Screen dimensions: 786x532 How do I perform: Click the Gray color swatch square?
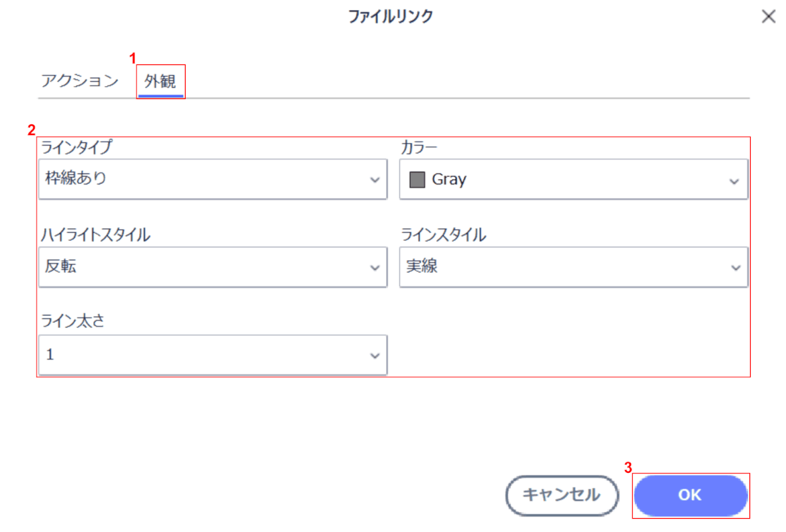coord(417,180)
